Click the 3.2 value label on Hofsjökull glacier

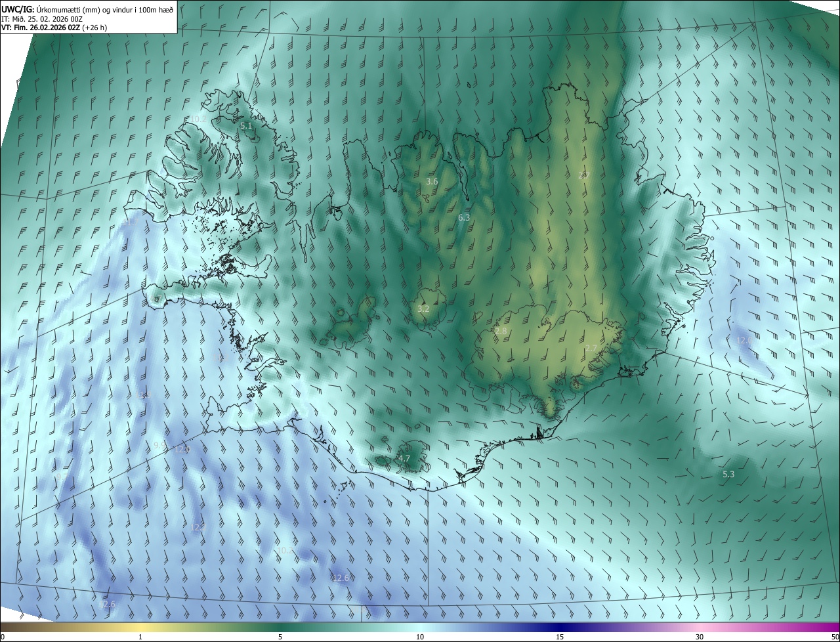point(423,309)
